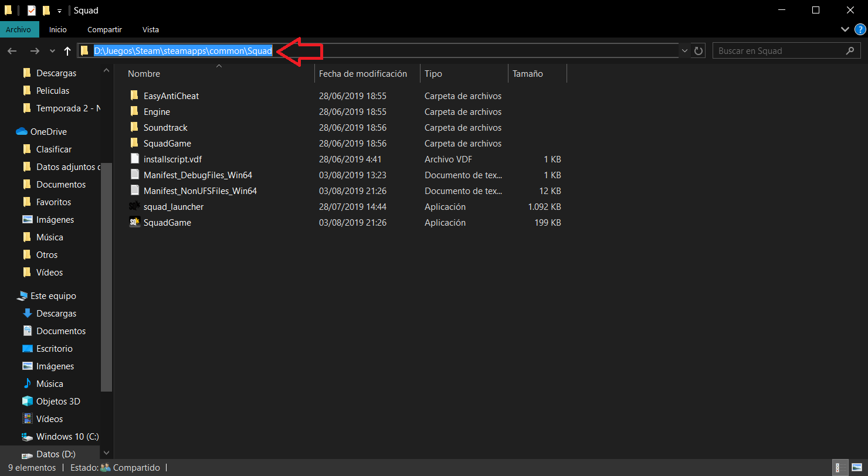Select the SquadGame folder dated 28/06/2019

346,143
